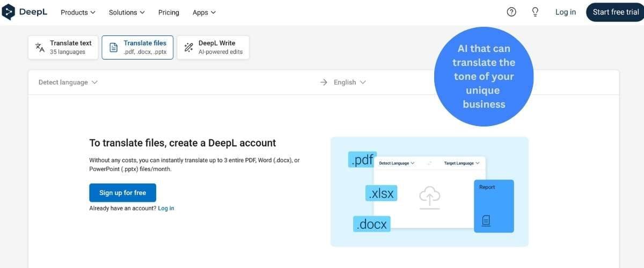Click the .xlsx file tag
644x268 pixels.
pyautogui.click(x=381, y=193)
